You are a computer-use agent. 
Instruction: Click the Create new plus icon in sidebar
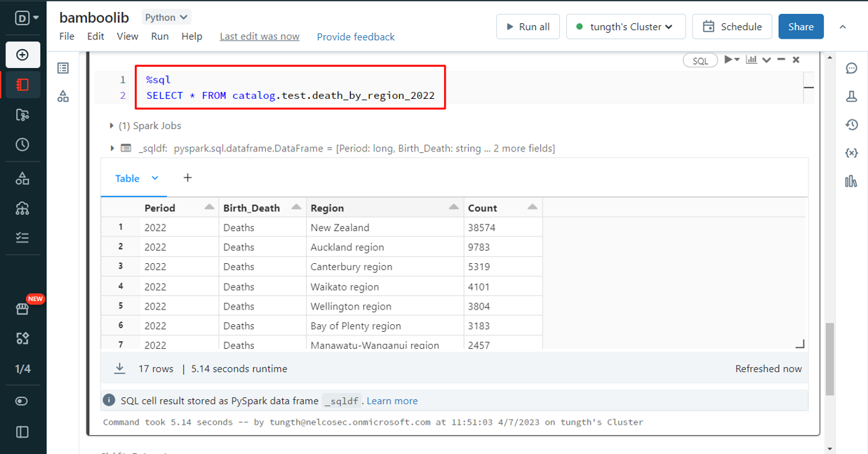(x=22, y=55)
